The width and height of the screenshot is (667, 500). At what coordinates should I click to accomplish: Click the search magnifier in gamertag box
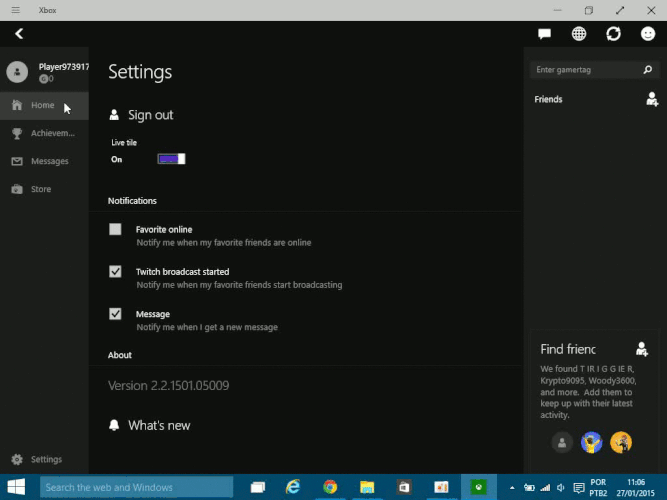[x=647, y=69]
